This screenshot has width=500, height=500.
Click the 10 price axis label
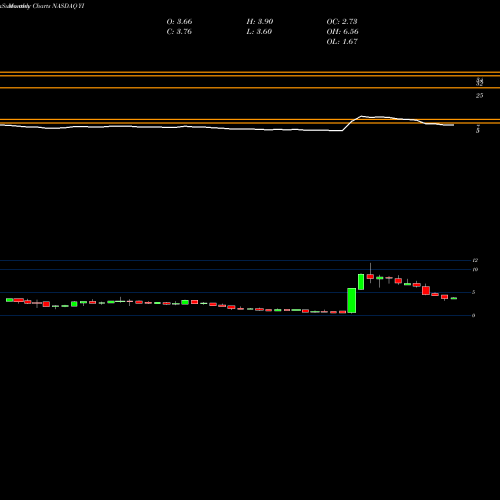pos(475,269)
